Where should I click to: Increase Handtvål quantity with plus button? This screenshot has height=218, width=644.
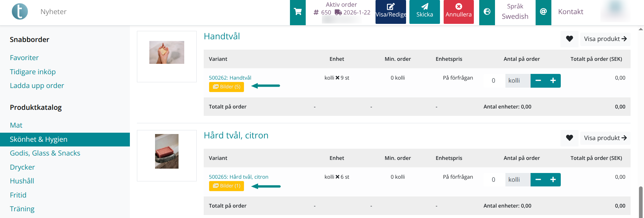[x=553, y=81]
